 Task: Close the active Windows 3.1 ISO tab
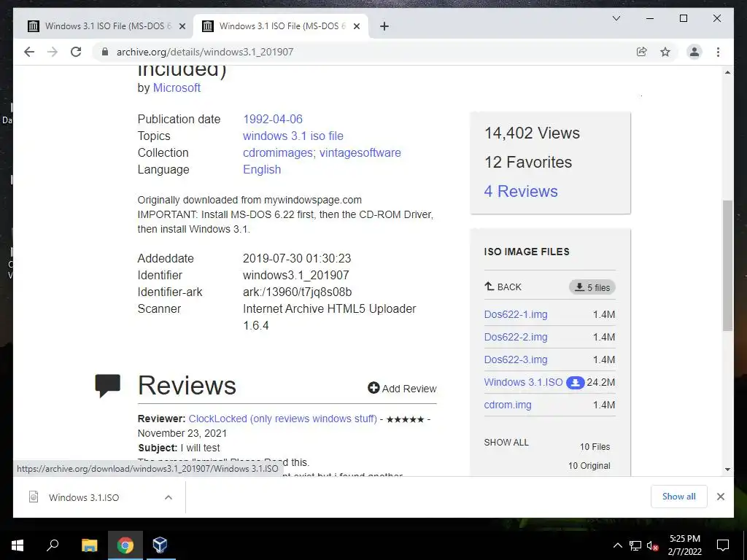356,26
